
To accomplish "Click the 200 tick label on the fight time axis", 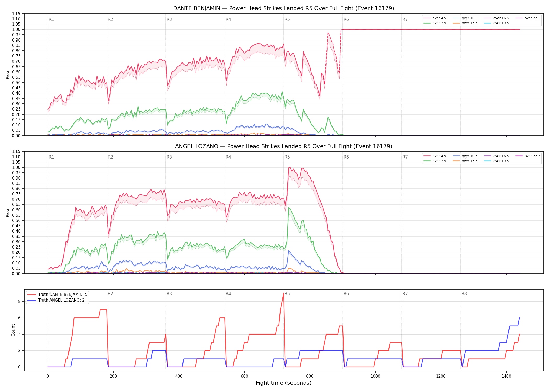I will pos(113,376).
